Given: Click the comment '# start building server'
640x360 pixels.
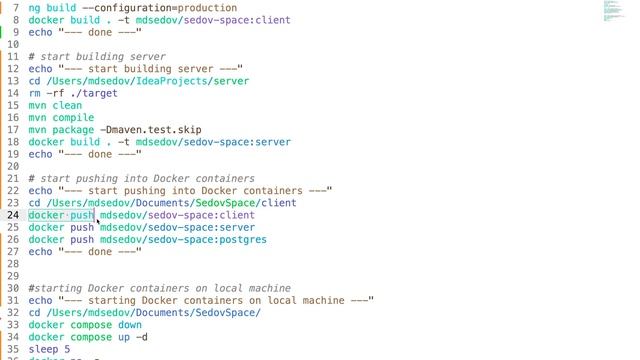Looking at the screenshot, I should coord(97,56).
